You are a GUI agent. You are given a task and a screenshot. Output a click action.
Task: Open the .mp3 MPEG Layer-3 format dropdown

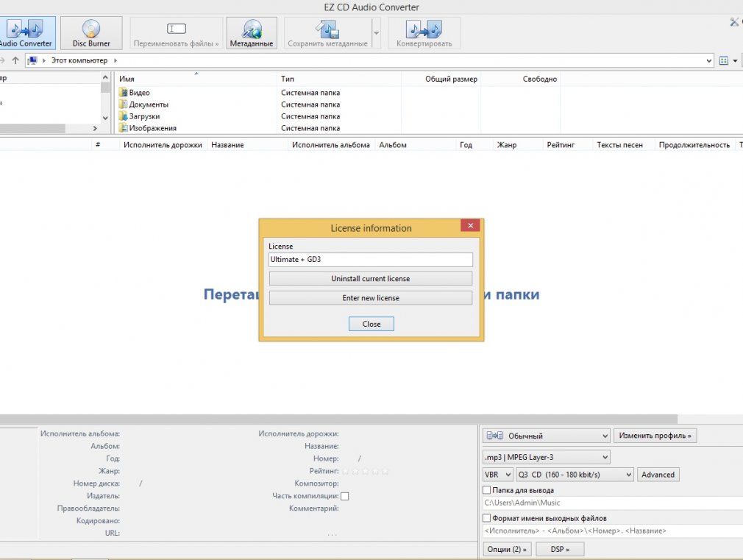point(547,457)
